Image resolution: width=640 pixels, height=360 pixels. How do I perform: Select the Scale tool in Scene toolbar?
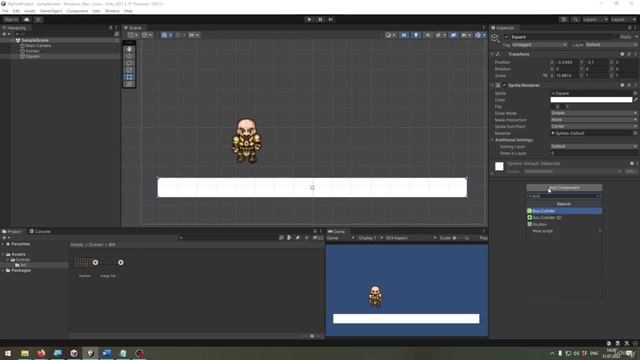click(x=129, y=70)
